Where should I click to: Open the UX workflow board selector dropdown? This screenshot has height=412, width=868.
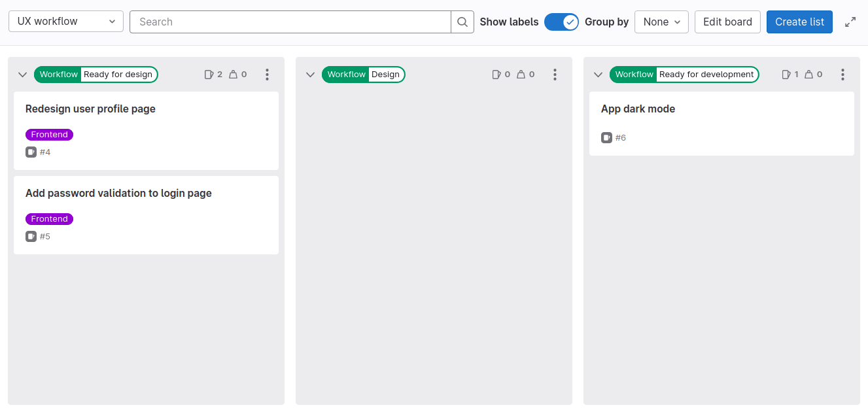pyautogui.click(x=65, y=21)
